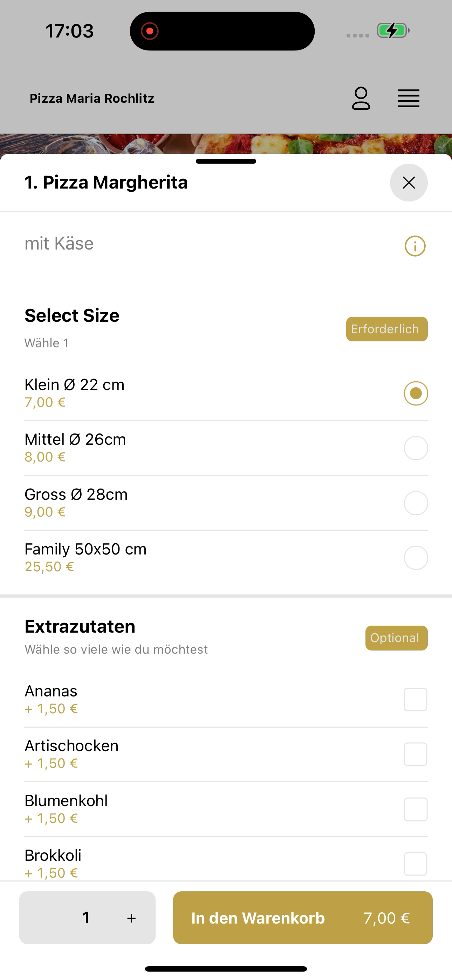Tap the Erforderlich badge
The width and height of the screenshot is (452, 980).
(386, 329)
